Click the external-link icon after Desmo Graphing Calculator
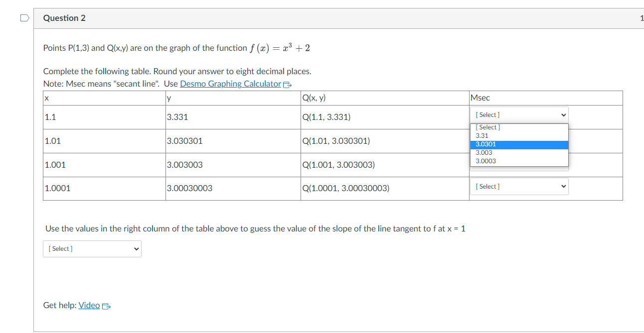 [x=287, y=84]
